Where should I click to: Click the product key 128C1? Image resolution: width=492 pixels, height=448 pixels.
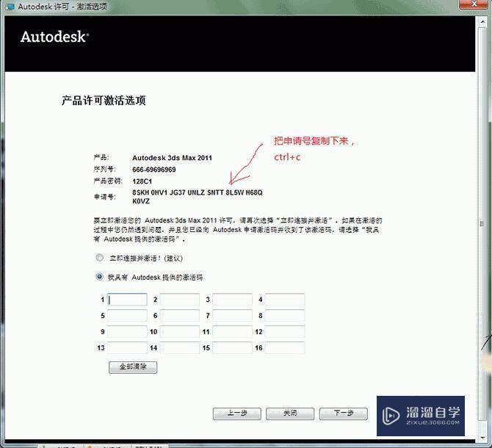click(142, 181)
